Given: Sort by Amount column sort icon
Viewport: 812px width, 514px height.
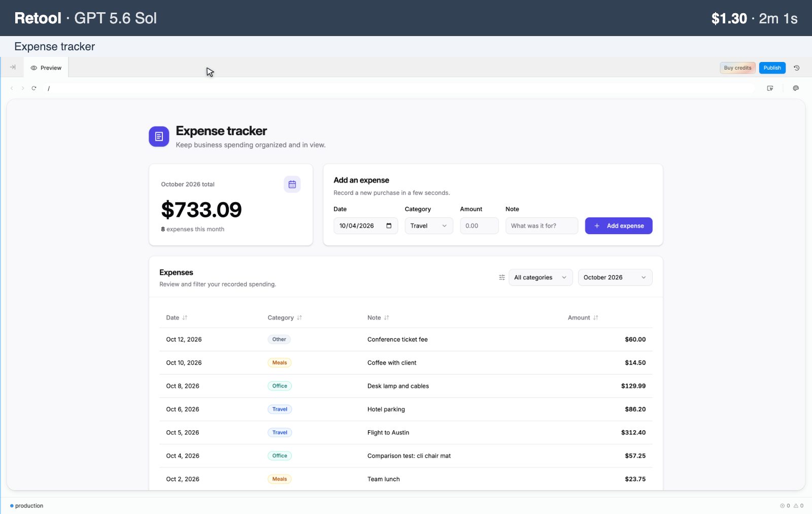Looking at the screenshot, I should coord(596,318).
